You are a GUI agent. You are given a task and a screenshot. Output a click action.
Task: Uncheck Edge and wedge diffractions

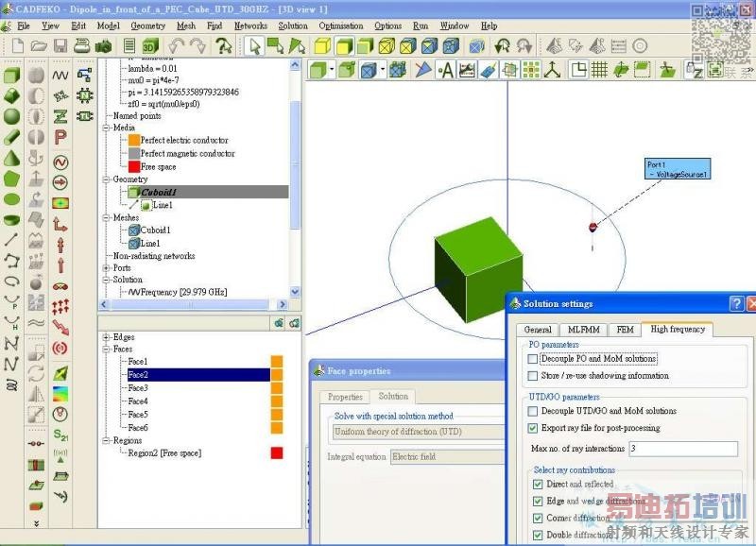(x=538, y=502)
